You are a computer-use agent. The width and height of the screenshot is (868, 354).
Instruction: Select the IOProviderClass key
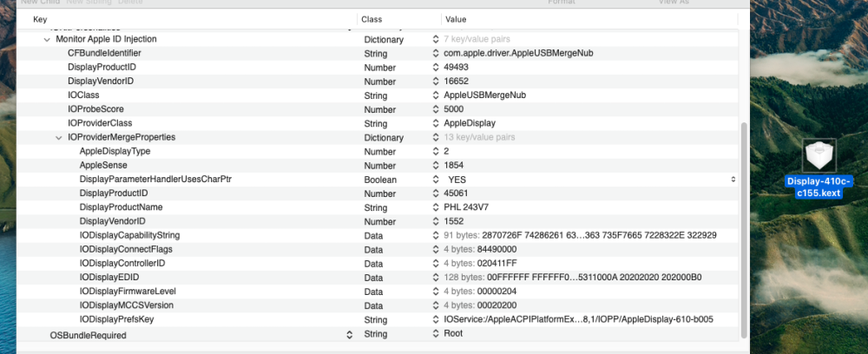click(100, 123)
